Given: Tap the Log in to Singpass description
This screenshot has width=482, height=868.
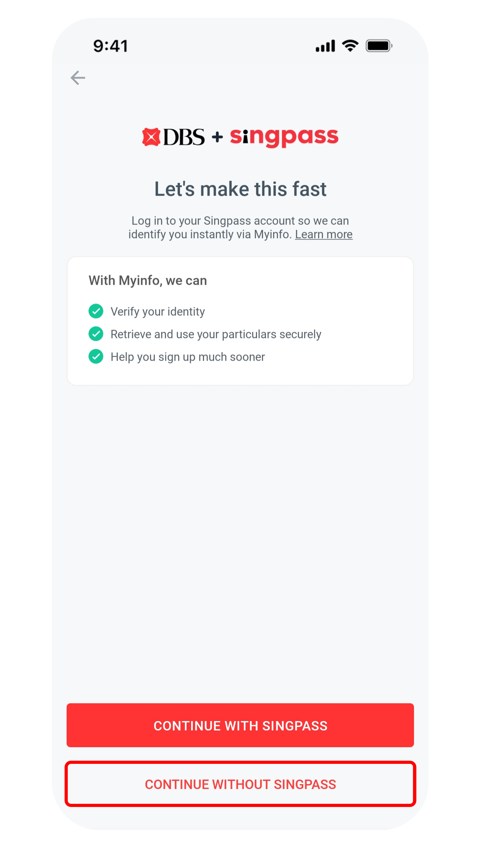Looking at the screenshot, I should (x=240, y=228).
